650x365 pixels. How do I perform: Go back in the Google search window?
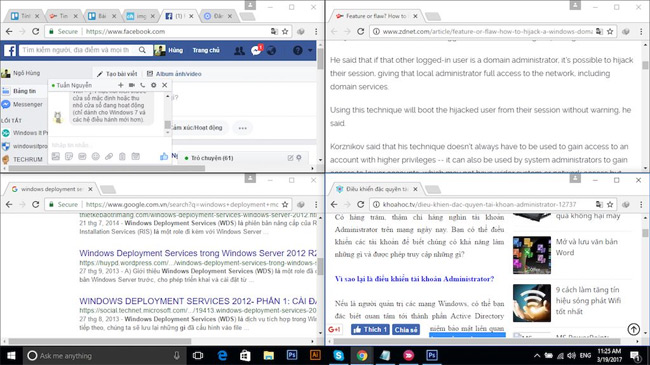pyautogui.click(x=9, y=204)
